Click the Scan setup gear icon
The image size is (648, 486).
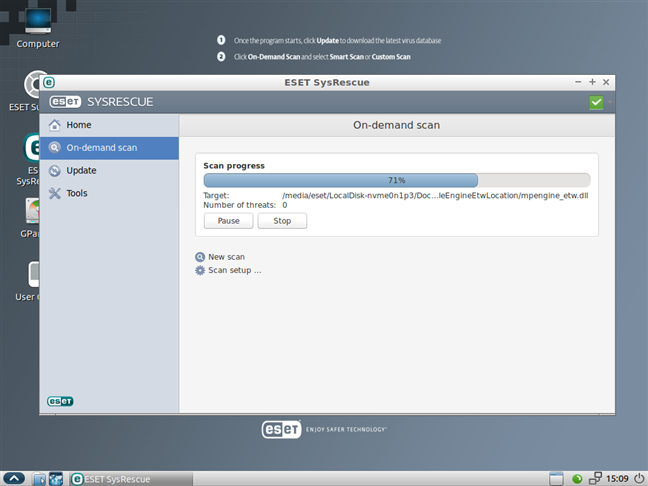200,270
